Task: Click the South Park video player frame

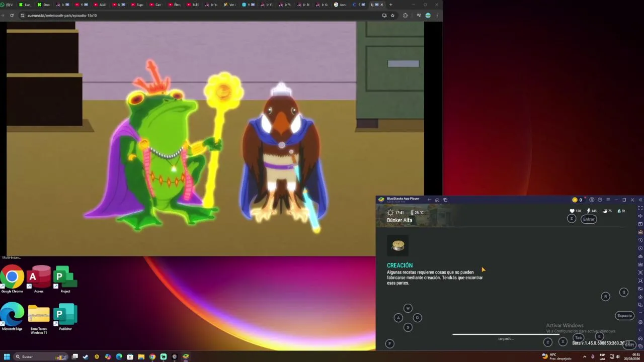Action: point(215,138)
